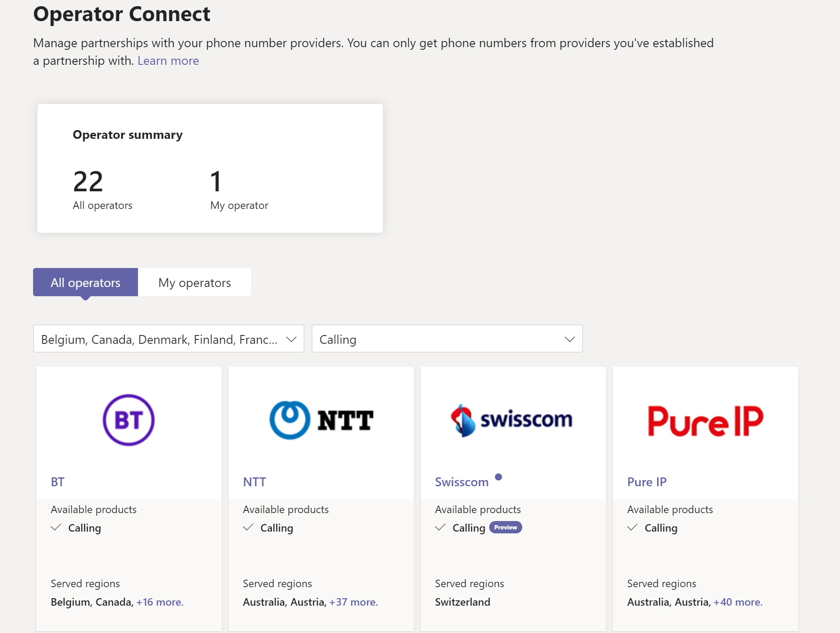
Task: Open the Pure IP operator link
Action: 647,482
